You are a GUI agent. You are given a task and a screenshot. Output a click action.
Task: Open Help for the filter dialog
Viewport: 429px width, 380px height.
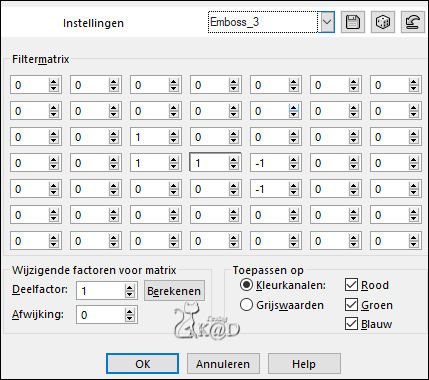(x=304, y=364)
